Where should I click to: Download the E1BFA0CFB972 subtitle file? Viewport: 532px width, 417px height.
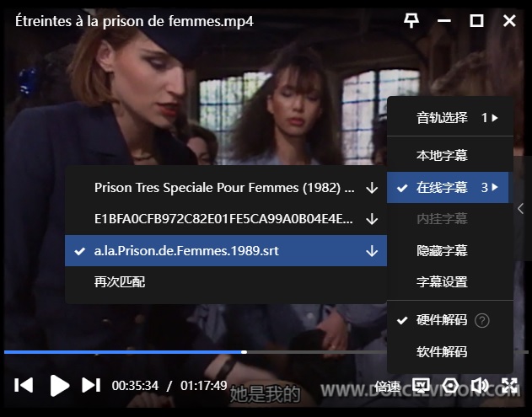[372, 219]
